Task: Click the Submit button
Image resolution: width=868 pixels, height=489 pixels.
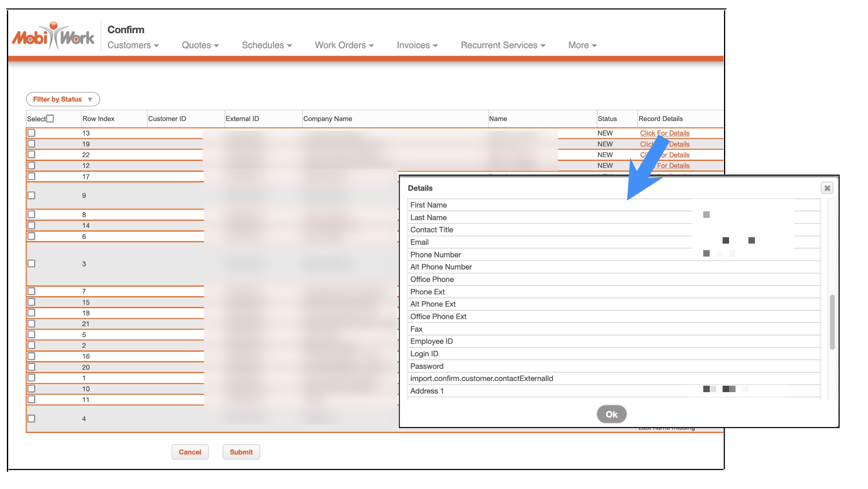Action: [x=241, y=452]
